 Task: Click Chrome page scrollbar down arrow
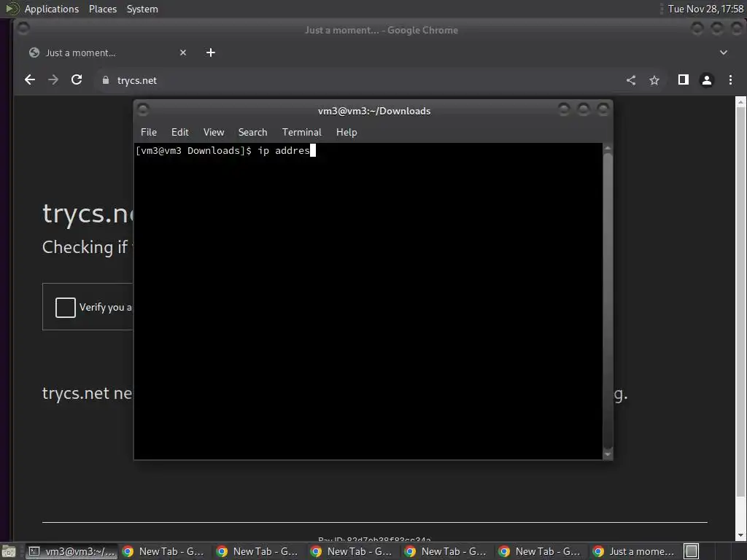point(740,535)
